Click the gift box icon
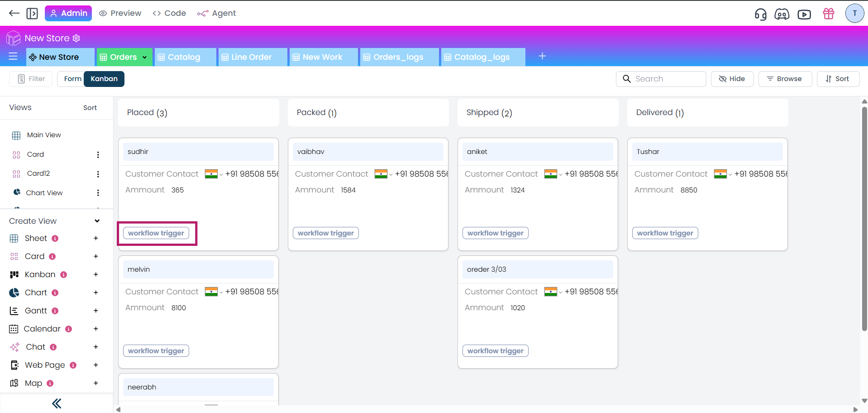 tap(829, 14)
